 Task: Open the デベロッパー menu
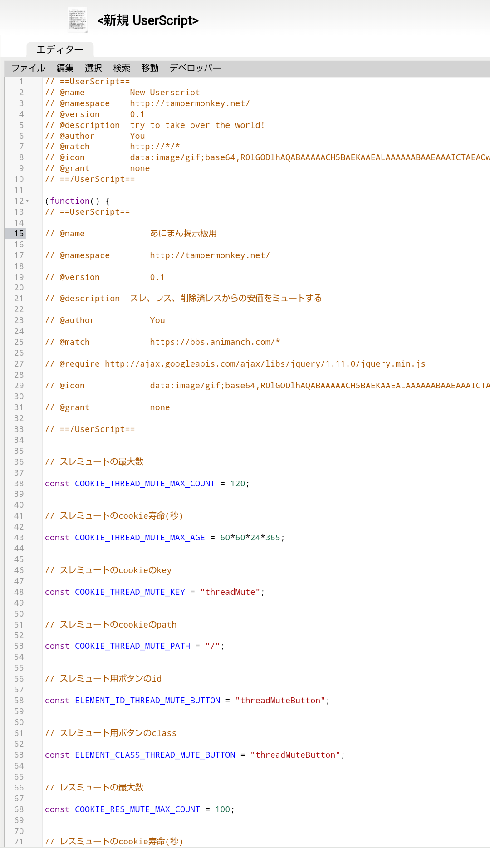click(195, 68)
